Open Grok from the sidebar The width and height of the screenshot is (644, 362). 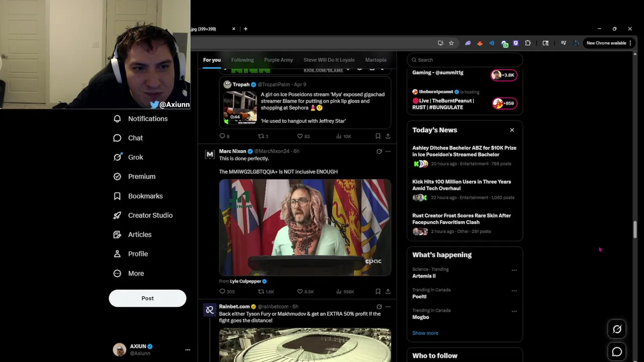click(128, 157)
